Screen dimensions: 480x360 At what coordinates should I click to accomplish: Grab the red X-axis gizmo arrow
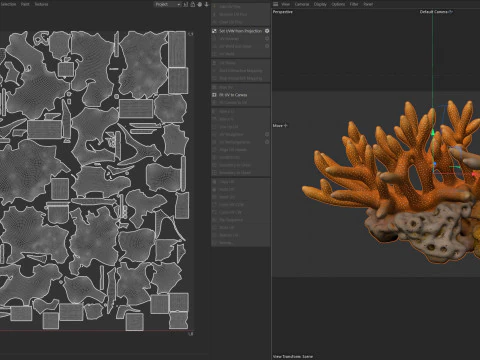[x=475, y=174]
